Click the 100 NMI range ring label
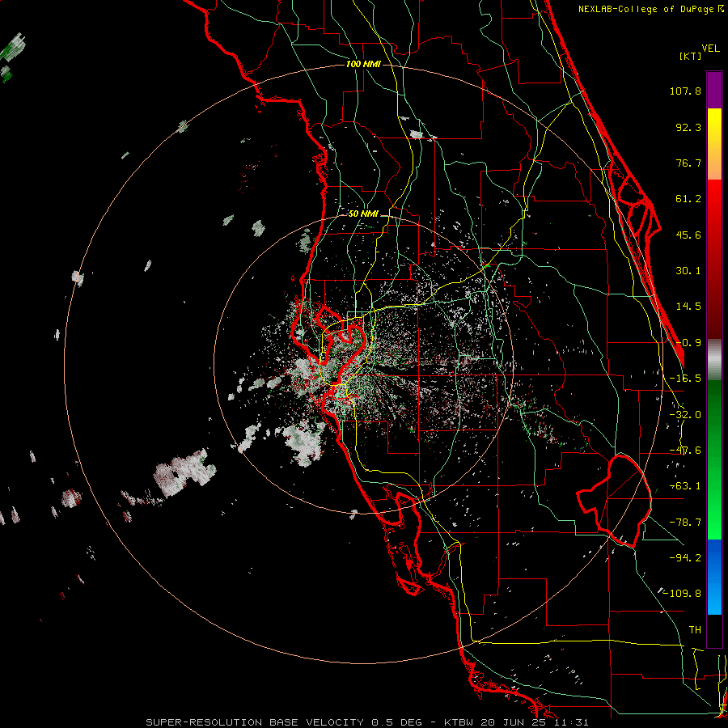This screenshot has height=728, width=728. tap(363, 64)
